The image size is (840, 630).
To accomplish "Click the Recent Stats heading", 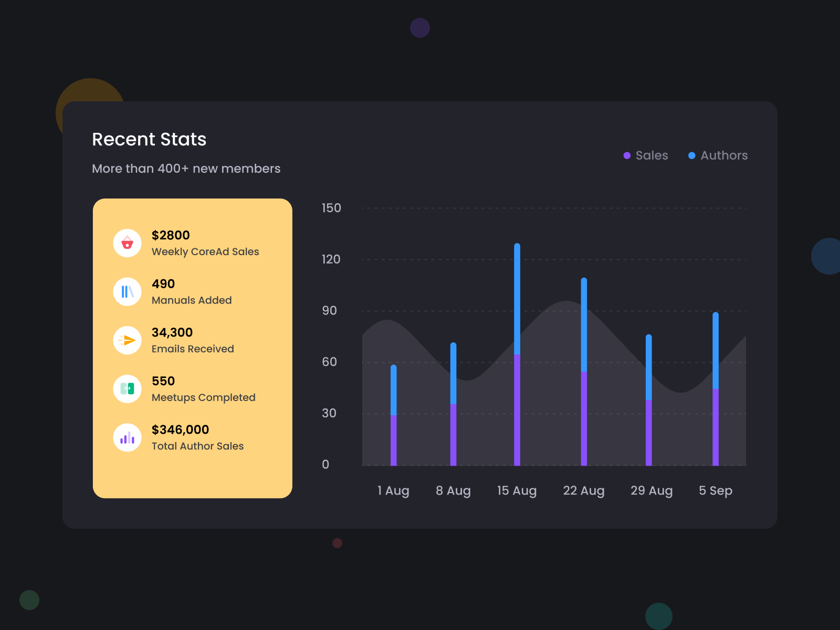I will [149, 139].
